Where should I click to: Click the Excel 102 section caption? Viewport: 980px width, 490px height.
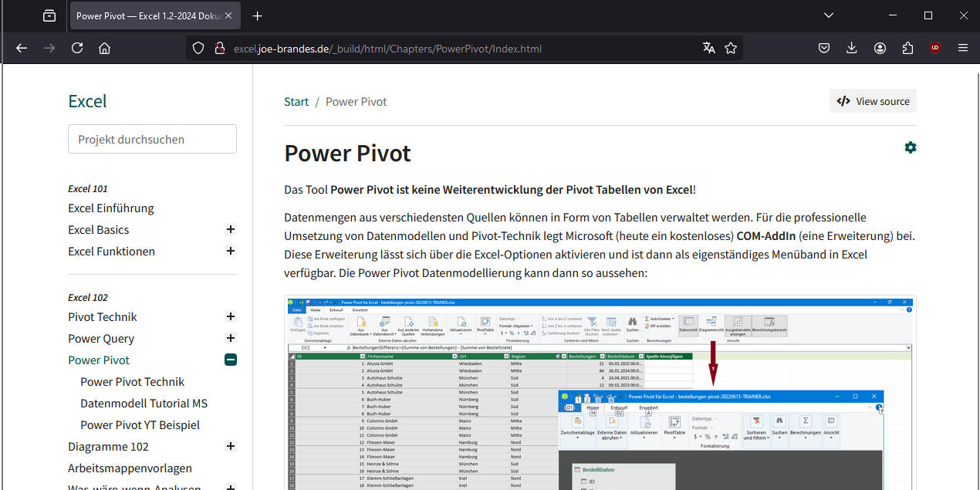pyautogui.click(x=88, y=297)
